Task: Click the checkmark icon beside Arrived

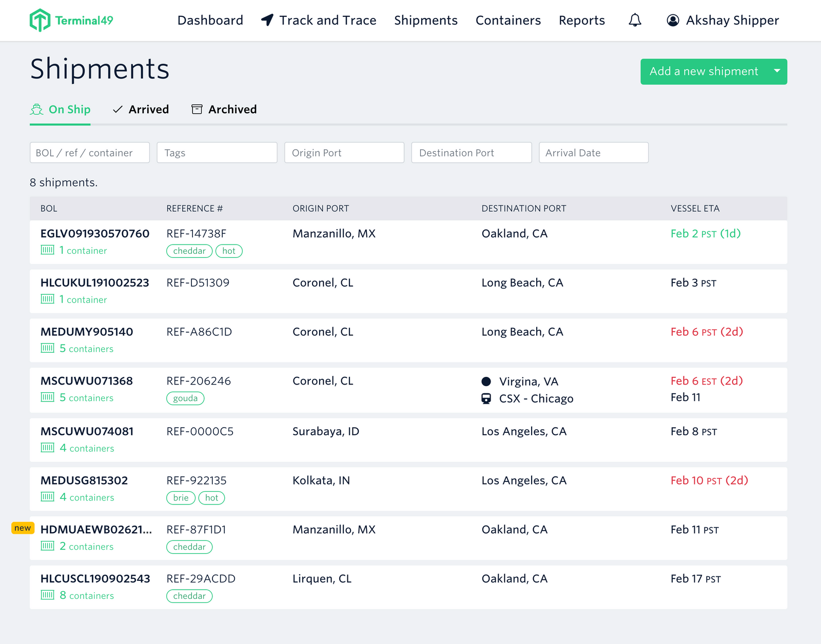Action: click(x=117, y=109)
